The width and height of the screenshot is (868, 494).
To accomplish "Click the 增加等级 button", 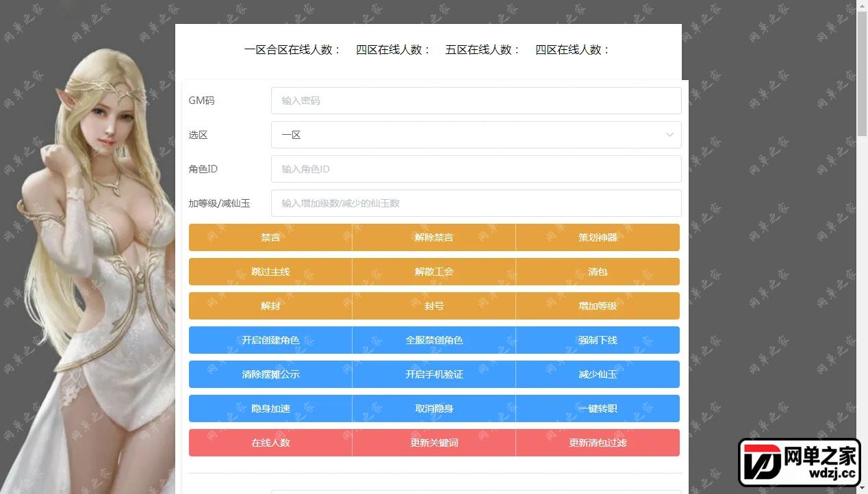I will [598, 306].
